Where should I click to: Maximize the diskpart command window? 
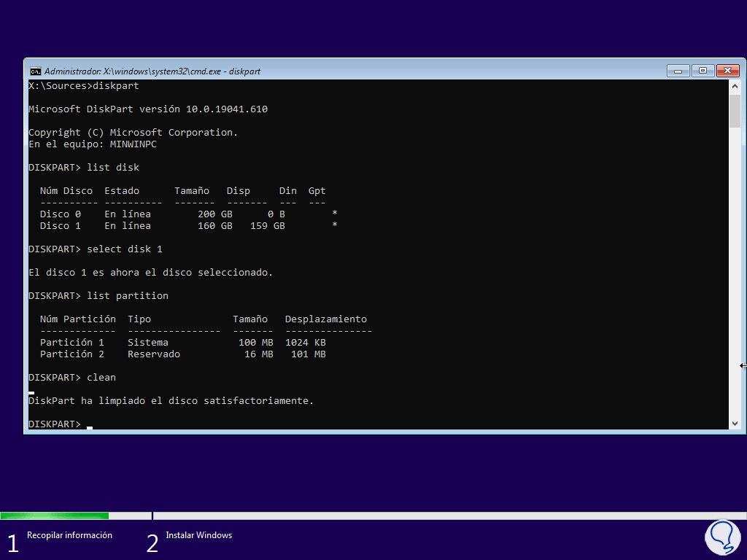703,71
